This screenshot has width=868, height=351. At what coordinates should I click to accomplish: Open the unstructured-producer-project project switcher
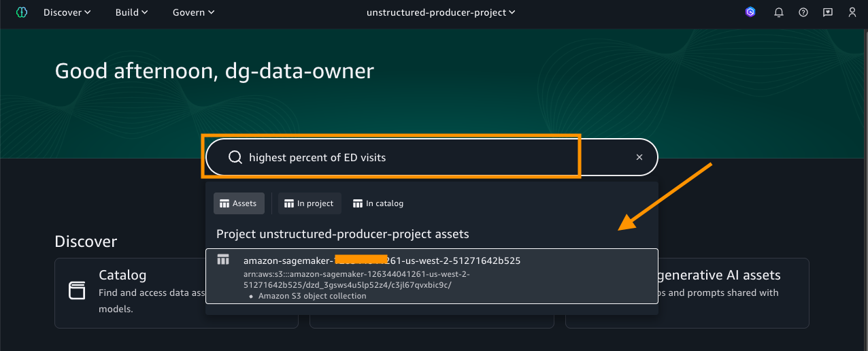click(x=441, y=12)
